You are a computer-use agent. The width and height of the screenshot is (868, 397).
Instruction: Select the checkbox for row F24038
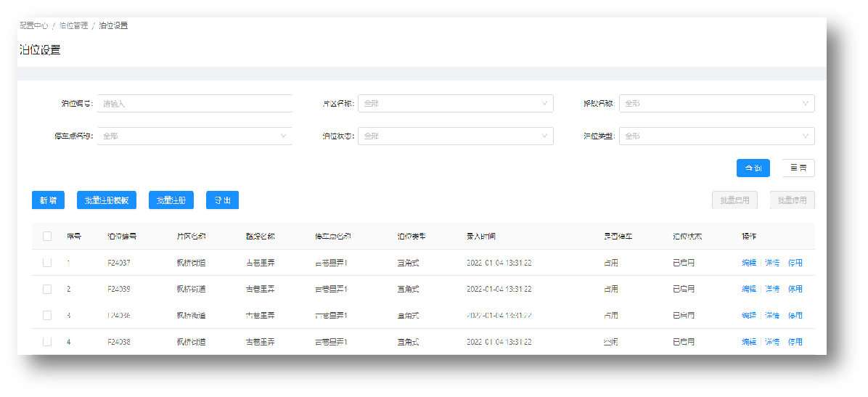click(x=47, y=342)
